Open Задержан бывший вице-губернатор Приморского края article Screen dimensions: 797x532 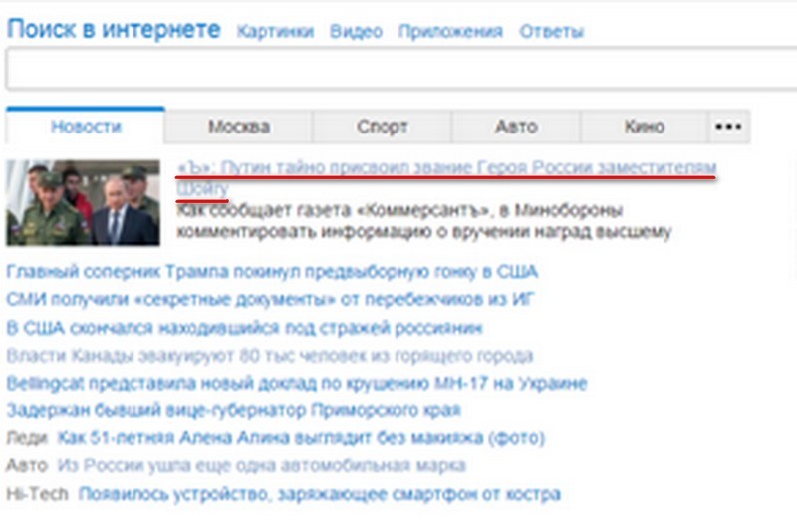tap(233, 410)
